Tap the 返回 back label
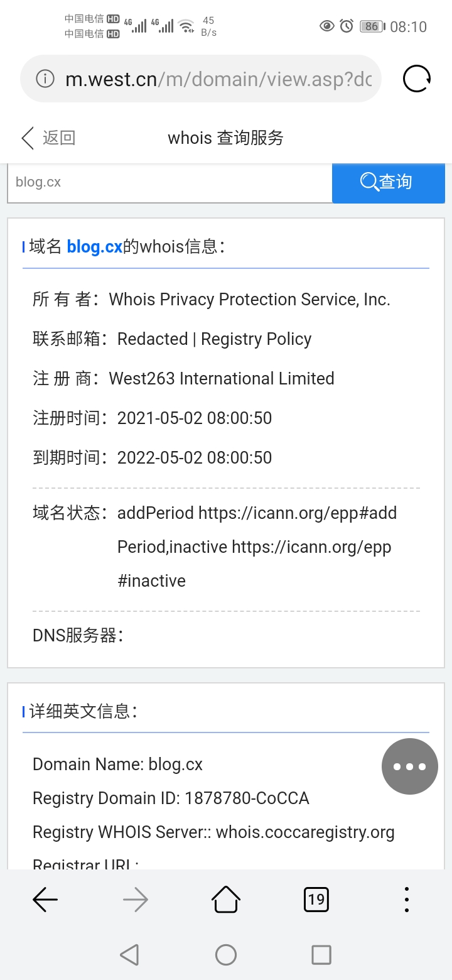The image size is (452, 980). click(59, 138)
